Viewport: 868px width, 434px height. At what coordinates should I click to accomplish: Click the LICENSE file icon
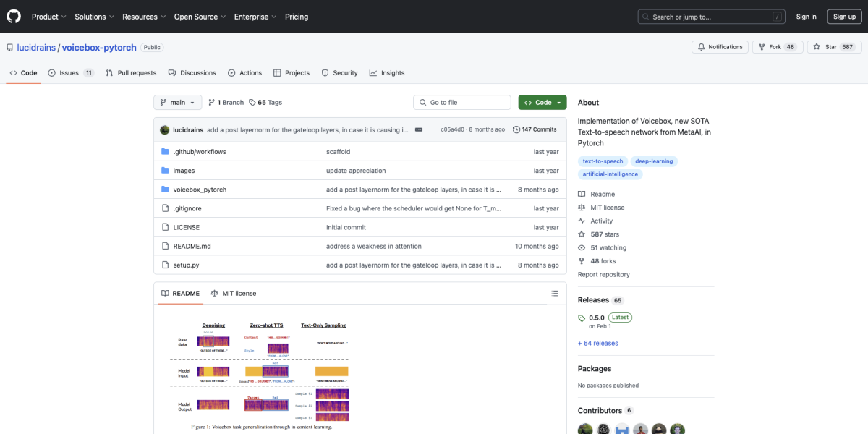coord(166,226)
